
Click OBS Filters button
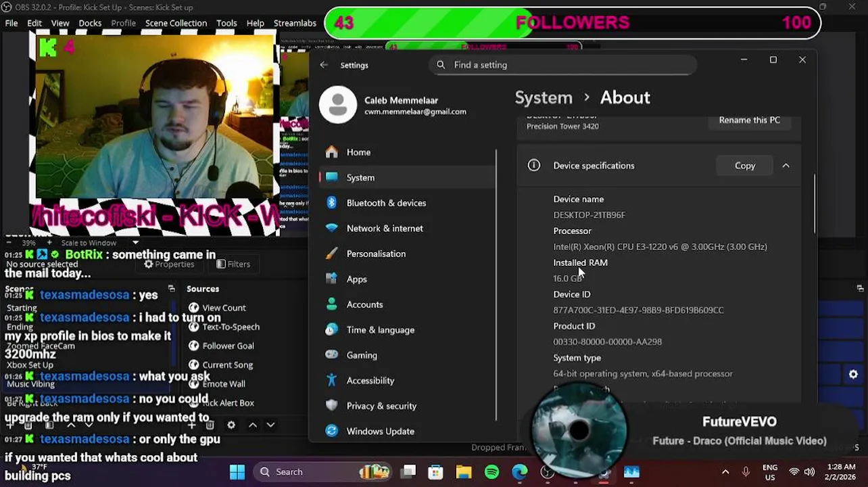click(233, 264)
